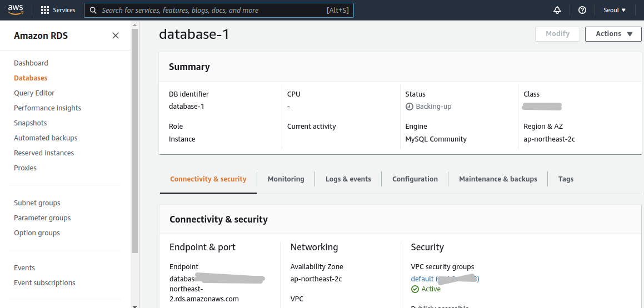The width and height of the screenshot is (644, 308).
Task: Open the Services grid menu
Action: [45, 10]
